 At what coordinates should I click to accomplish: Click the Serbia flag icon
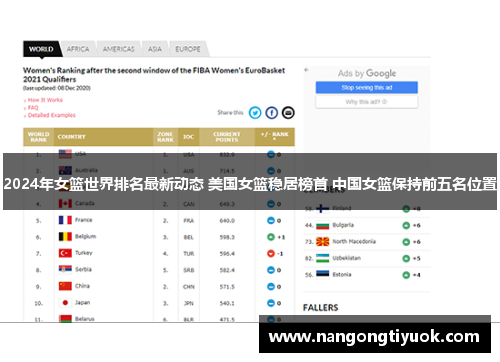click(65, 270)
